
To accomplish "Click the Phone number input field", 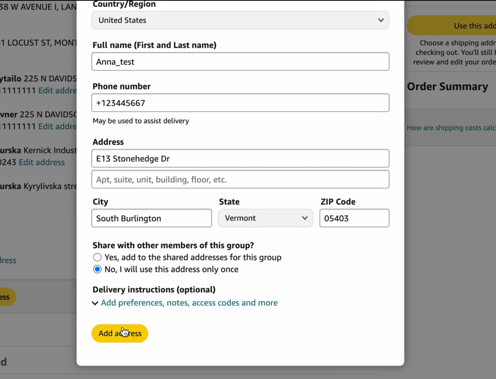I will click(x=240, y=103).
